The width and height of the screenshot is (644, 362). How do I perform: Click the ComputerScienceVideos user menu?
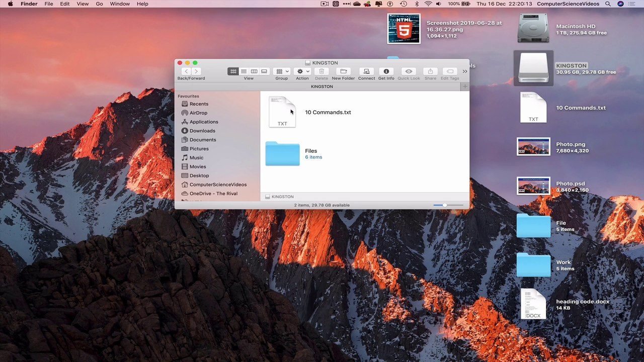(x=568, y=4)
